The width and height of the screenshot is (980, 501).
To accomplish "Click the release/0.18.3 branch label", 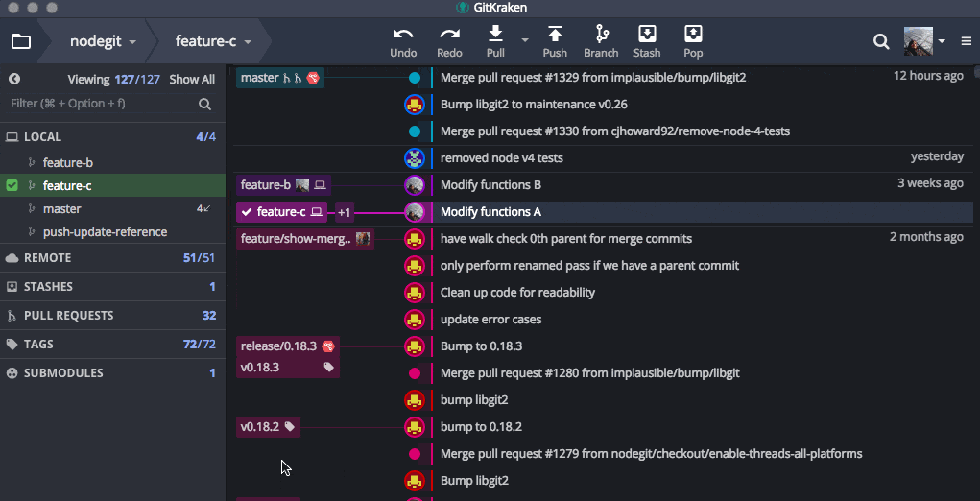I will coord(288,346).
